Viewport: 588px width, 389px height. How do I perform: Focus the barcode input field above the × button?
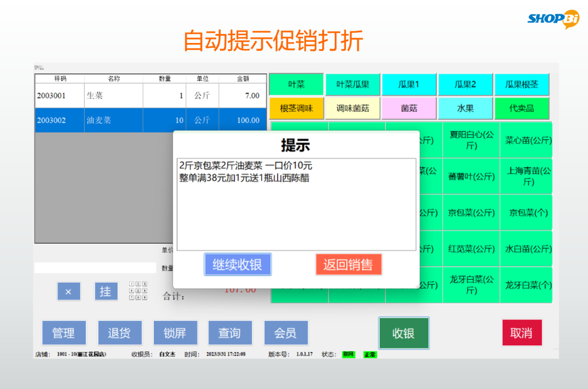coord(95,267)
